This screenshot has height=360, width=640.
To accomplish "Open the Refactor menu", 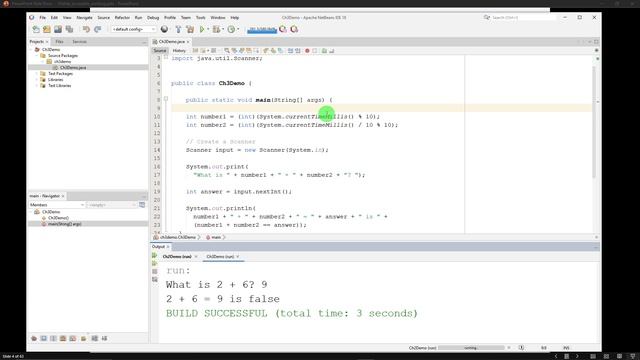I will pos(122,18).
